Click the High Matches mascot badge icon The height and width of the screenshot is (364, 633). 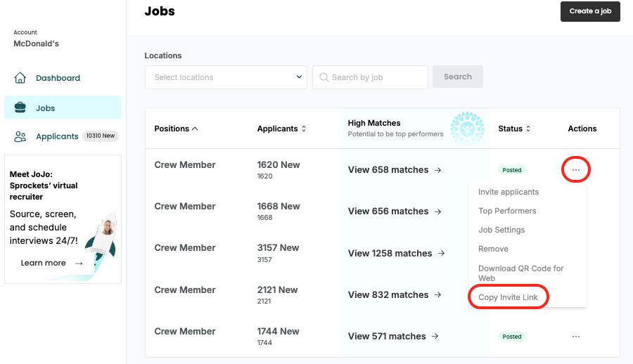(x=466, y=128)
